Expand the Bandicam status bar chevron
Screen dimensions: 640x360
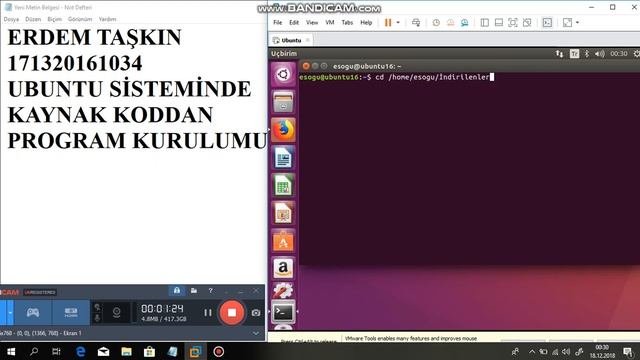point(256,333)
